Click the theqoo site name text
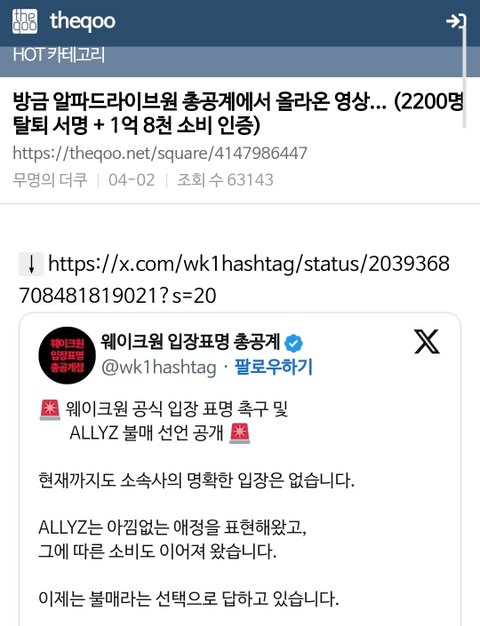Screen dimensions: 480x626 [x=83, y=21]
